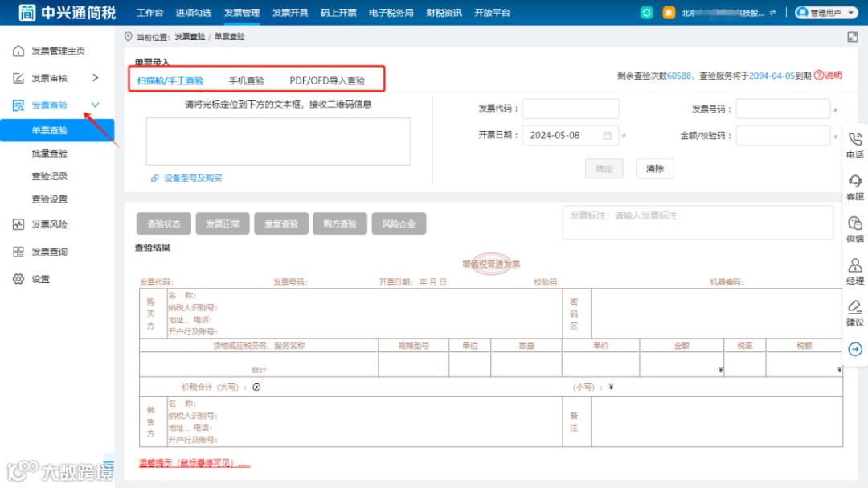This screenshot has width=868, height=488.
Task: Click the 经理 person icon
Action: [x=854, y=265]
